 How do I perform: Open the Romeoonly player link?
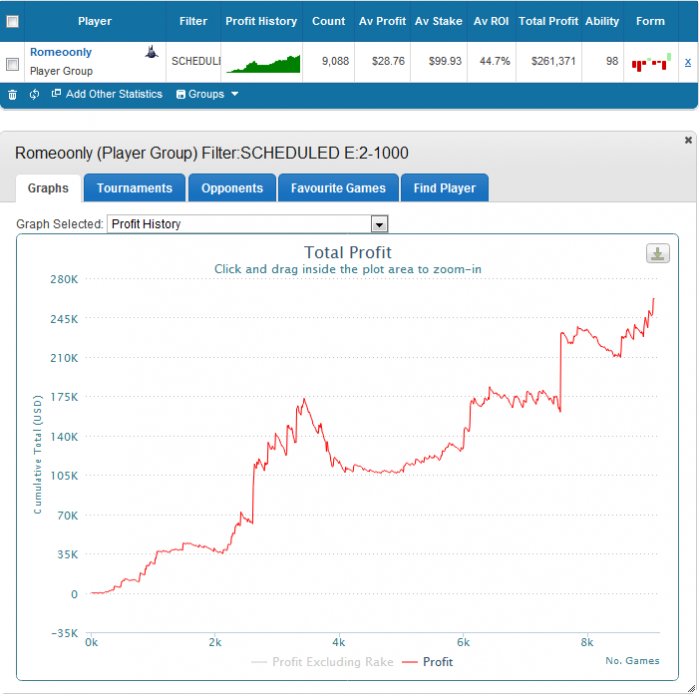coord(61,52)
